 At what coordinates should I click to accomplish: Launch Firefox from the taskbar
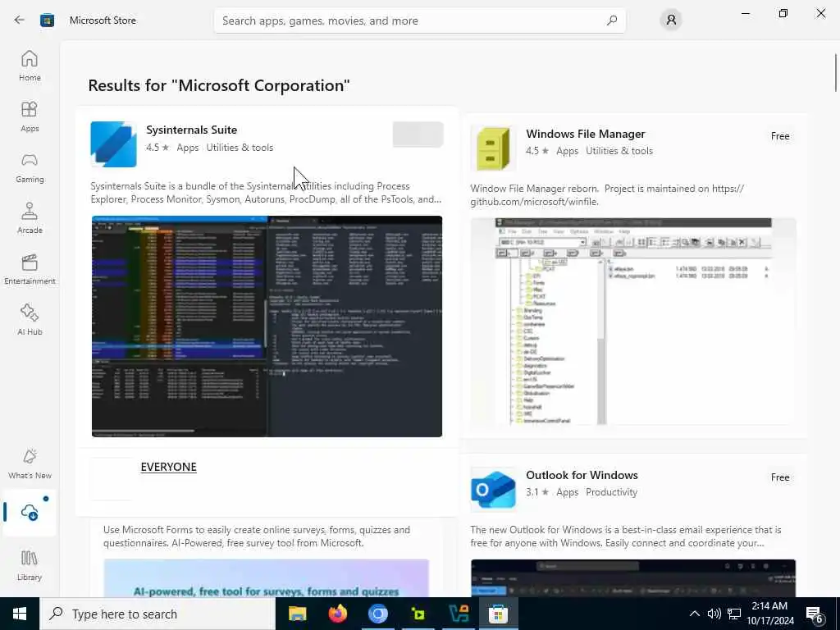coord(337,614)
